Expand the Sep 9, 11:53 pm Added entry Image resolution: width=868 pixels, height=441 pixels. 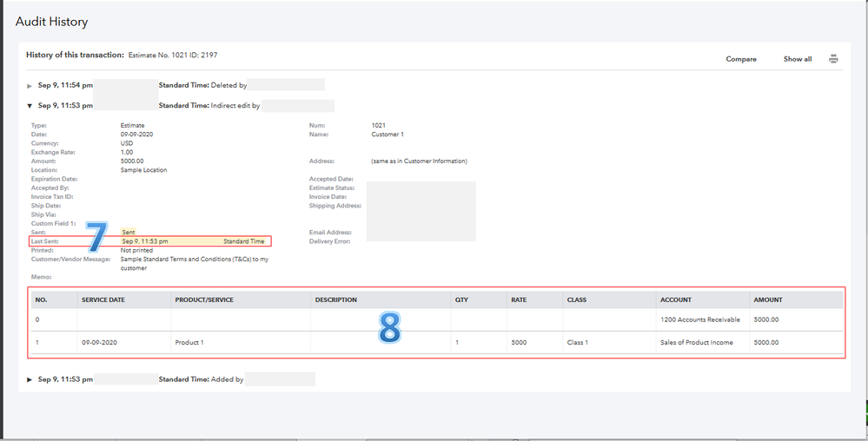30,379
